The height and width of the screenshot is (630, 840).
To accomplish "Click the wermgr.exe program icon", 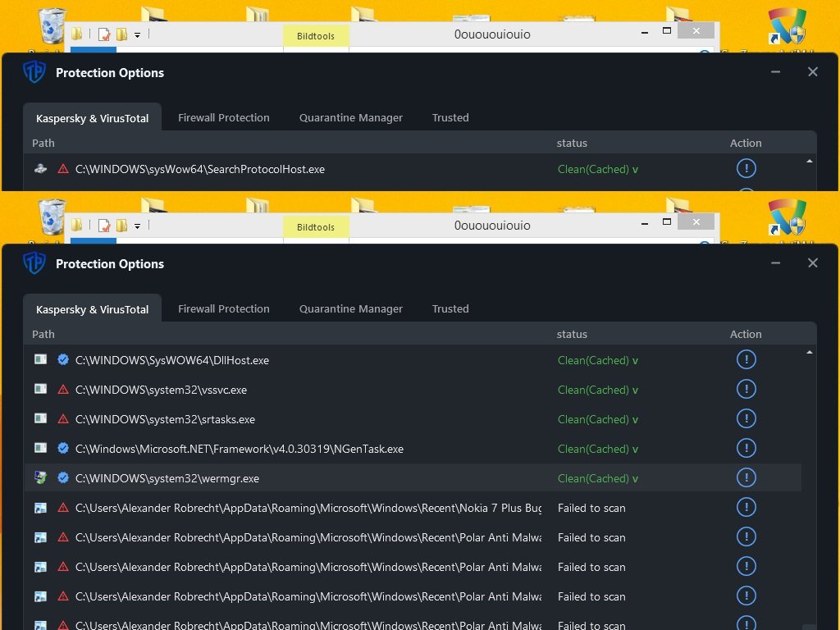I will 41,477.
